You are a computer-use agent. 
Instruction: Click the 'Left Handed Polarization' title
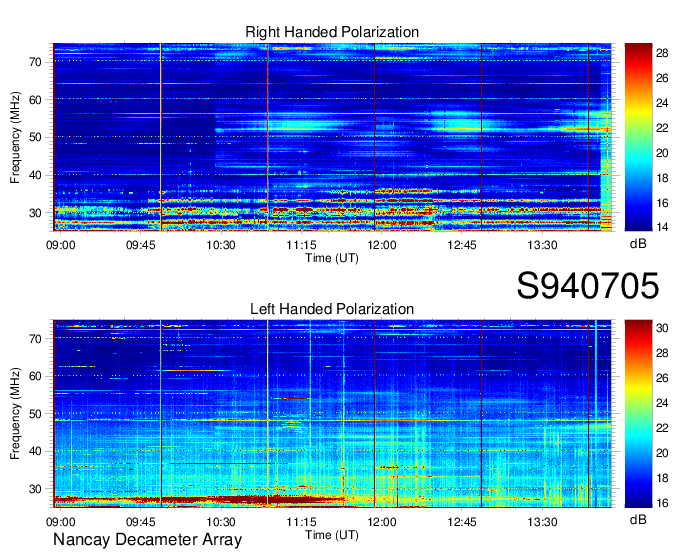click(x=332, y=309)
